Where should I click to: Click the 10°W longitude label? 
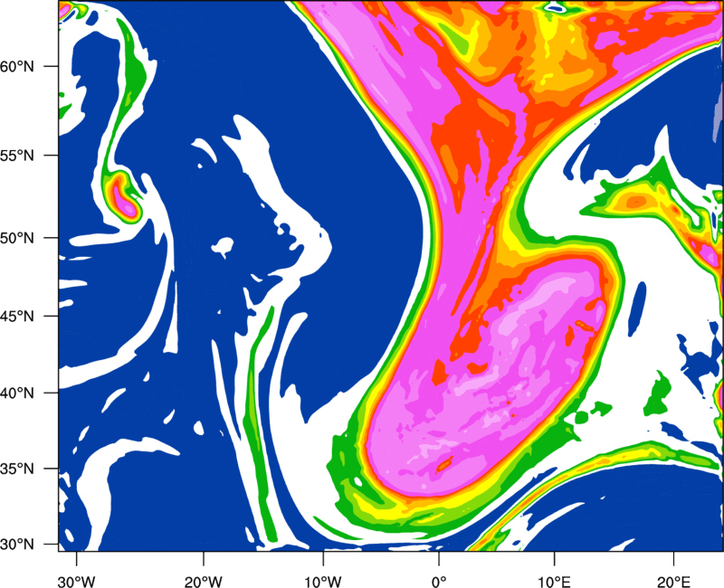(x=323, y=582)
